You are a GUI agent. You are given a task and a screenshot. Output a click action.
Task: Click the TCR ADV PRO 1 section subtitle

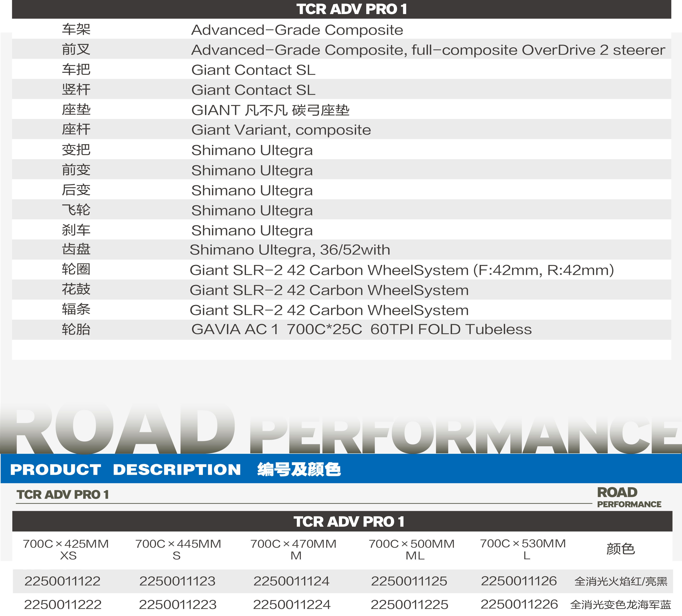click(63, 495)
